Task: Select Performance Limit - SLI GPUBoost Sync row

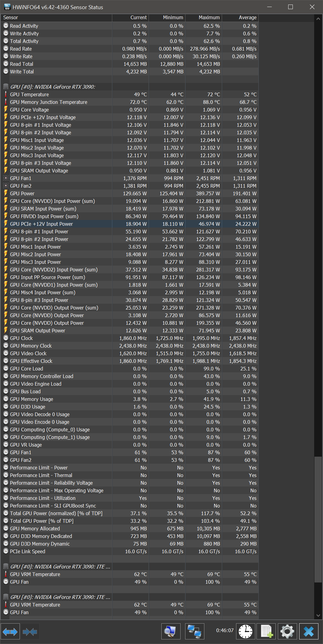Action: 130,506
